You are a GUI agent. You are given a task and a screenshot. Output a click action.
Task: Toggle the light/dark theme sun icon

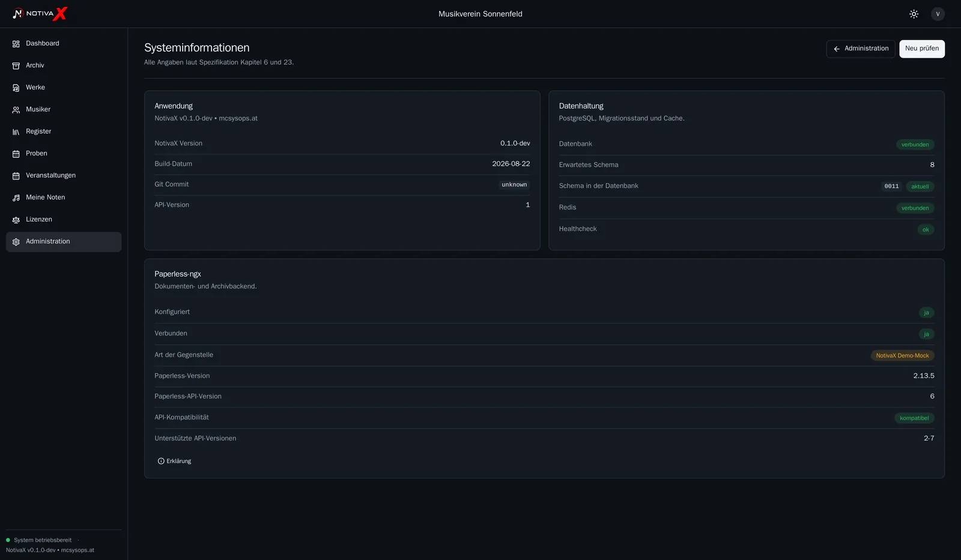tap(914, 14)
